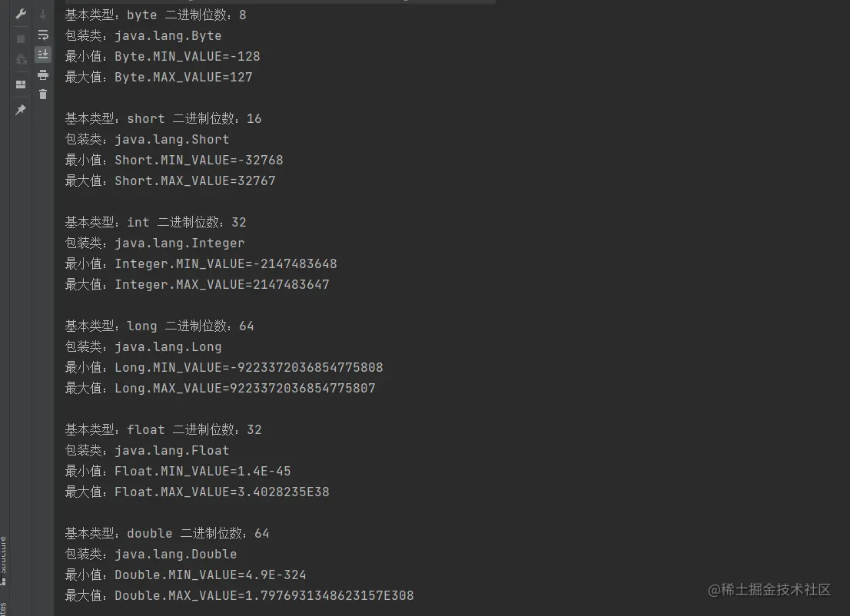Toggle Scroll to End of console
Screen dimensions: 850x616
(43, 55)
